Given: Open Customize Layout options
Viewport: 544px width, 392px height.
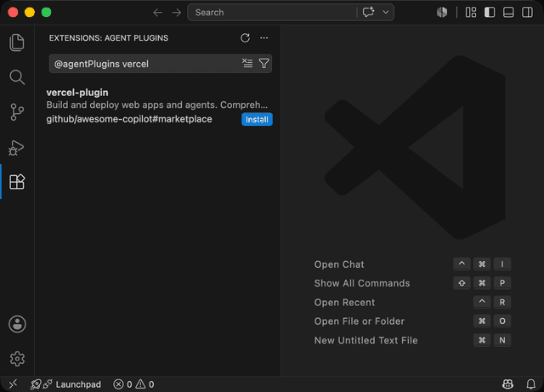Looking at the screenshot, I should 471,12.
